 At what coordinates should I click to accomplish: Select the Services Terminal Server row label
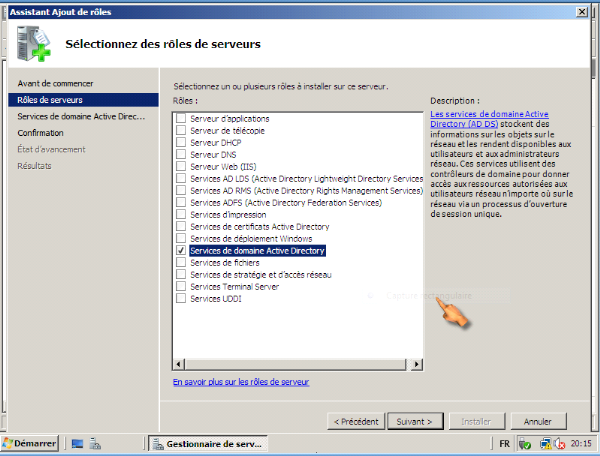(x=235, y=287)
